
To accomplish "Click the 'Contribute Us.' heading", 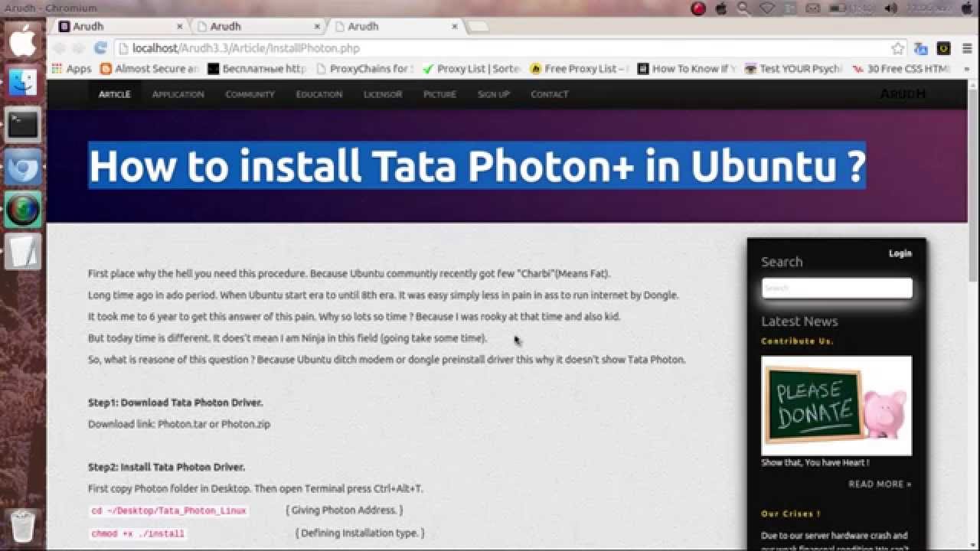I will (x=797, y=341).
